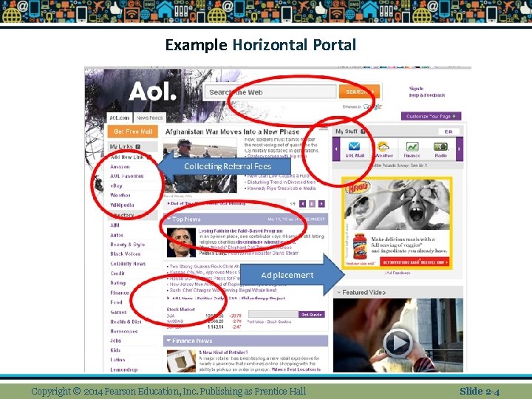Play the Featured Video
This screenshot has height=399, width=532.
click(x=398, y=343)
